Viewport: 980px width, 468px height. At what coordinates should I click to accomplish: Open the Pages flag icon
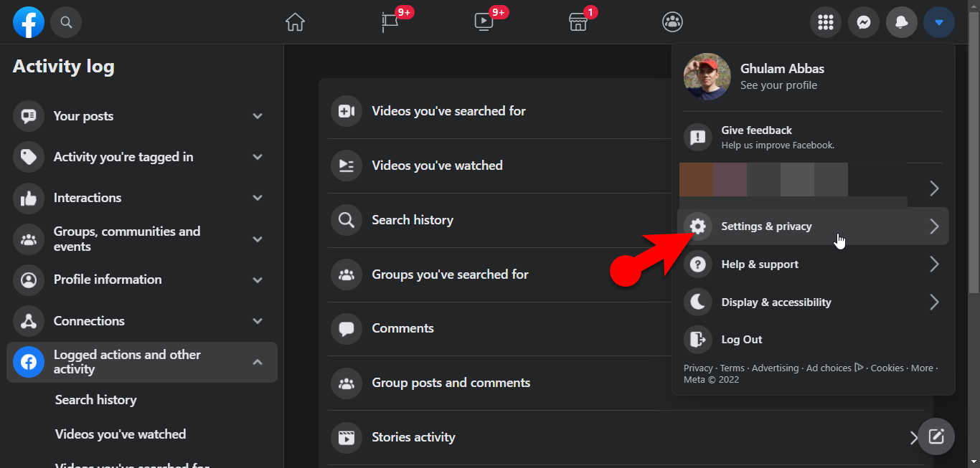point(390,22)
